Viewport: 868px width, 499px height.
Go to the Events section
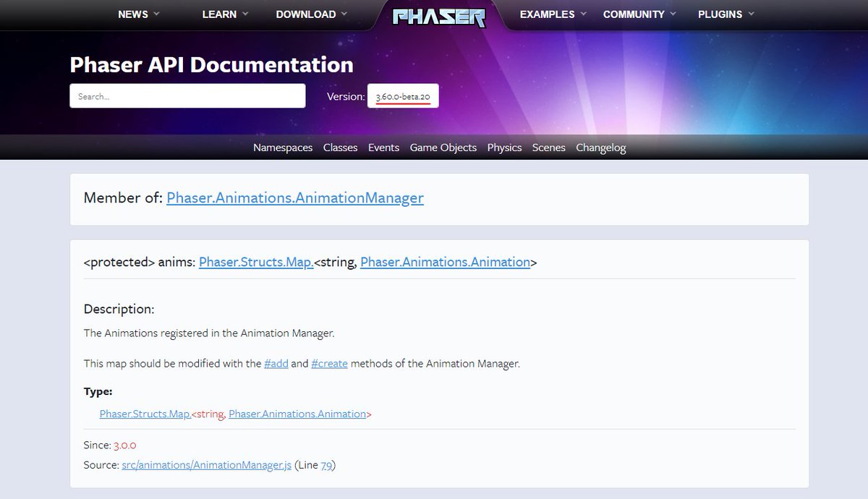383,148
